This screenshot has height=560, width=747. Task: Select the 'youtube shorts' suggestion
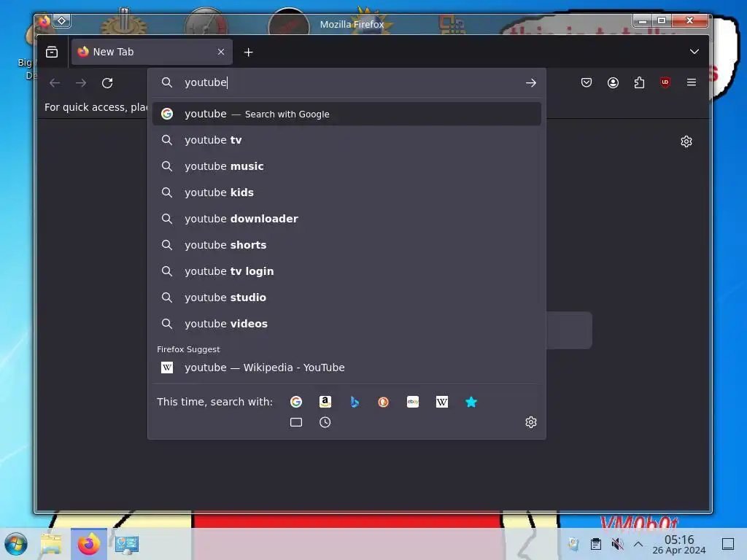(347, 245)
